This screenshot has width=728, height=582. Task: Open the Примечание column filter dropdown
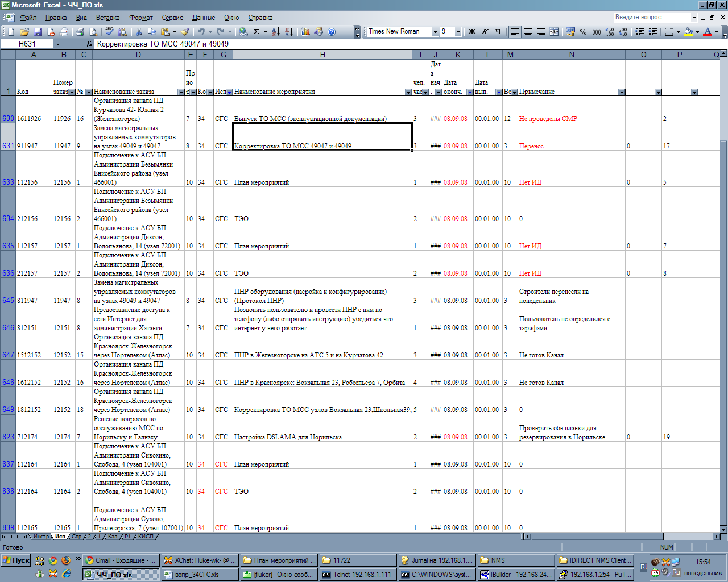point(622,92)
